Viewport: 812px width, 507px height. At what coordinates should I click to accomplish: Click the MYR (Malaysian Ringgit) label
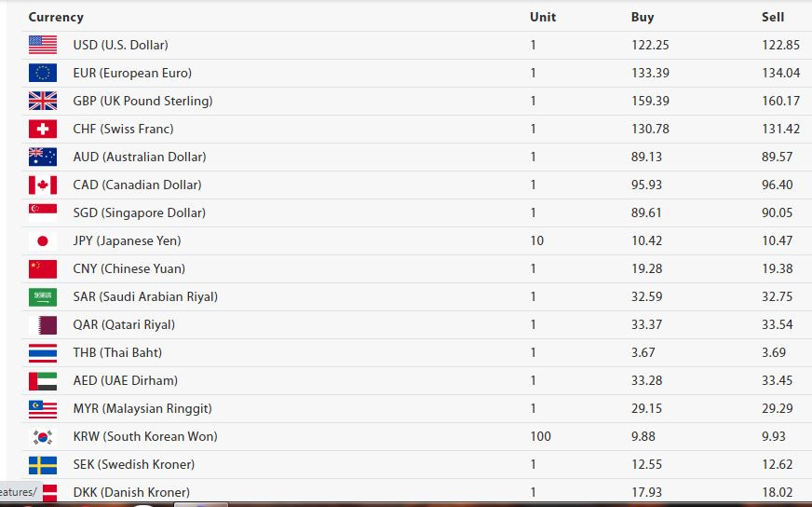click(x=142, y=408)
